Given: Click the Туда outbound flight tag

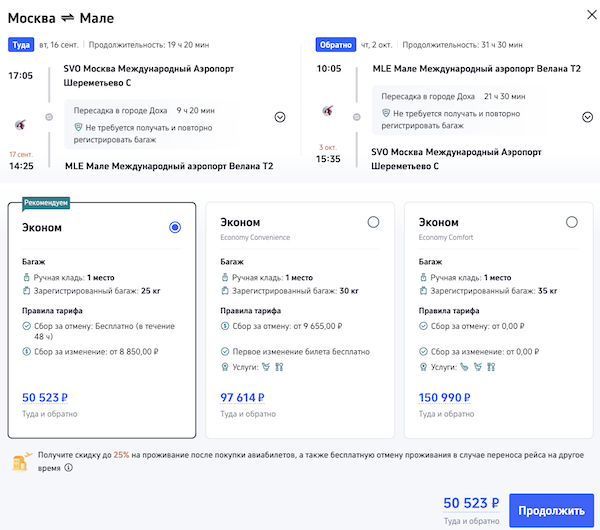Looking at the screenshot, I should click(x=21, y=45).
